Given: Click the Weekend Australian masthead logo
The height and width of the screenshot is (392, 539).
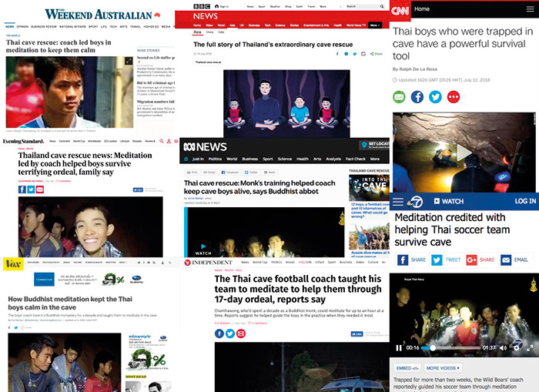Looking at the screenshot, I should click(102, 15).
